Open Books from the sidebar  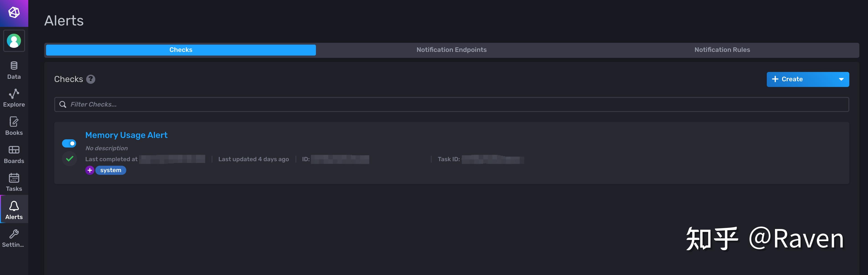13,125
